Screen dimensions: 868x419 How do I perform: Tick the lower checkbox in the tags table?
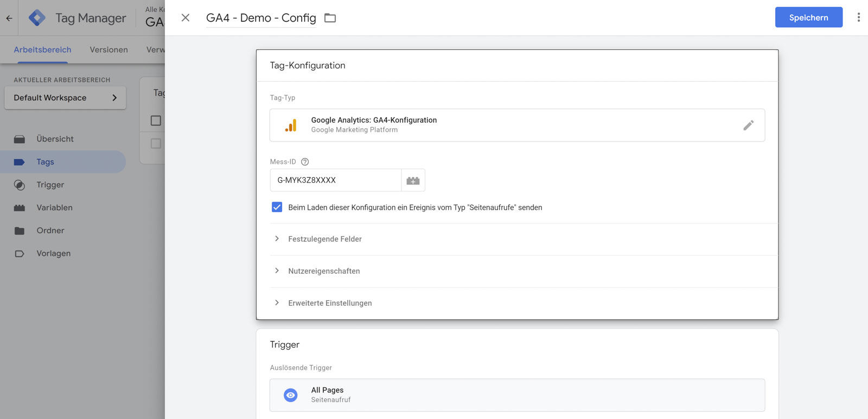(x=156, y=144)
